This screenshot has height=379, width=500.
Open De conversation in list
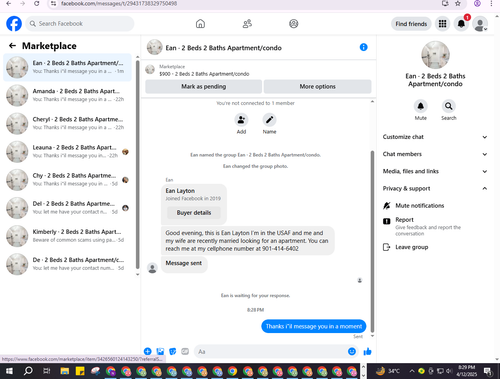(68, 264)
